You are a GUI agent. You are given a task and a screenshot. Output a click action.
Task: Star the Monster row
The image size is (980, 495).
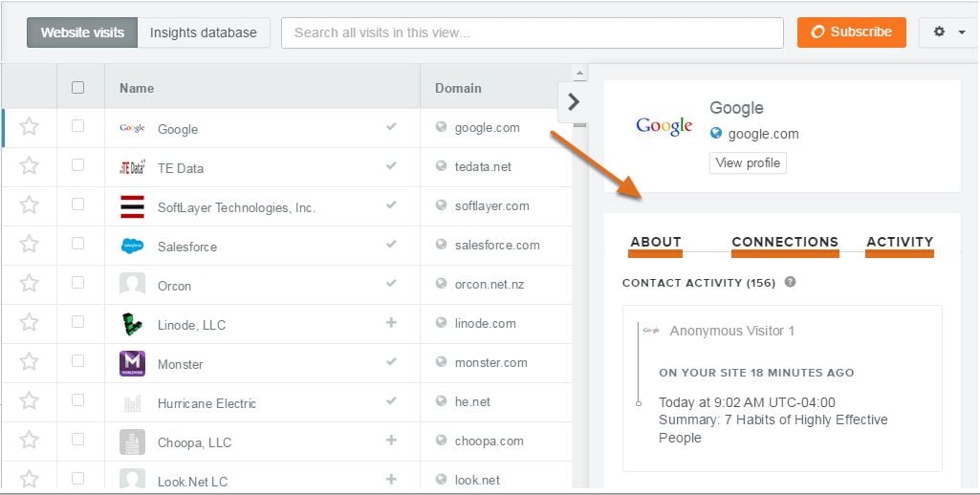[x=29, y=361]
